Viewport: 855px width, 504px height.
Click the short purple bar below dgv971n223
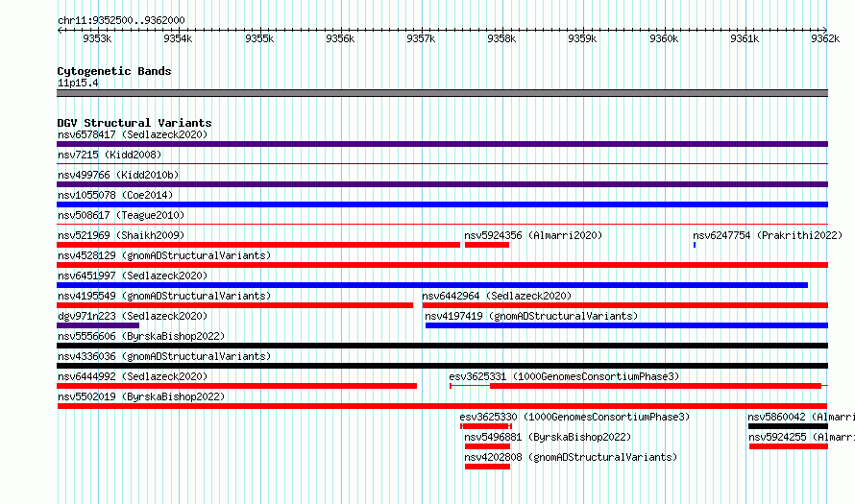click(x=98, y=325)
